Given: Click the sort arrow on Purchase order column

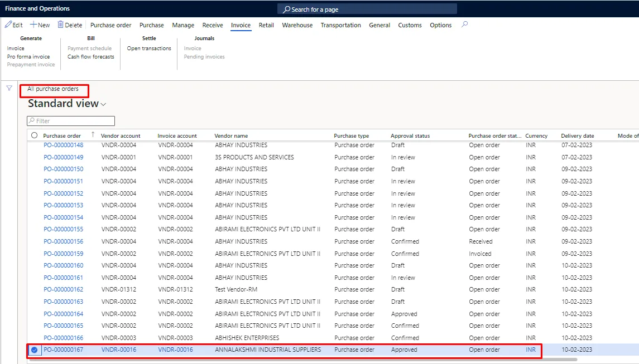Looking at the screenshot, I should point(93,135).
